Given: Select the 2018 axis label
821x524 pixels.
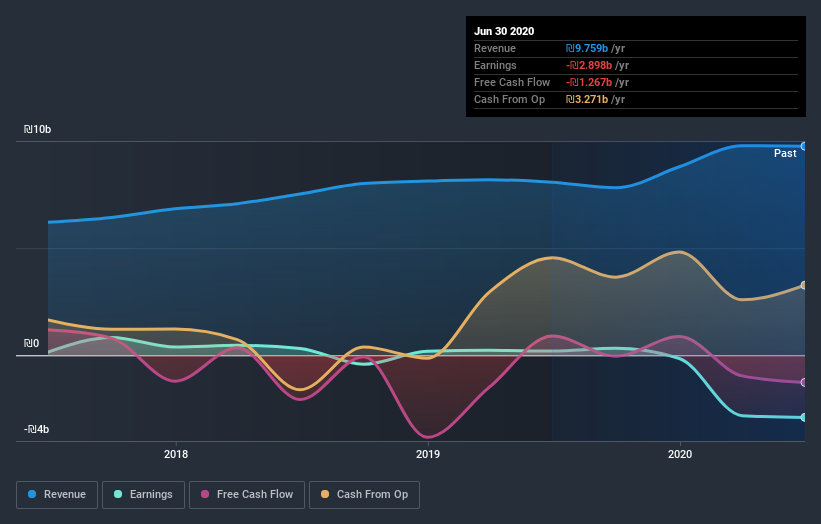Looking at the screenshot, I should 176,454.
